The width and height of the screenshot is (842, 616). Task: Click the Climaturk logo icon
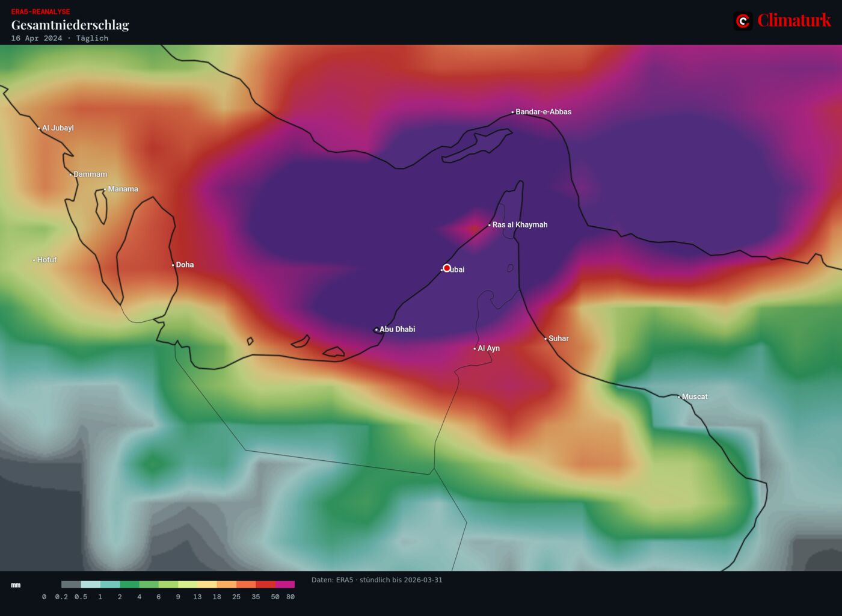[x=743, y=21]
